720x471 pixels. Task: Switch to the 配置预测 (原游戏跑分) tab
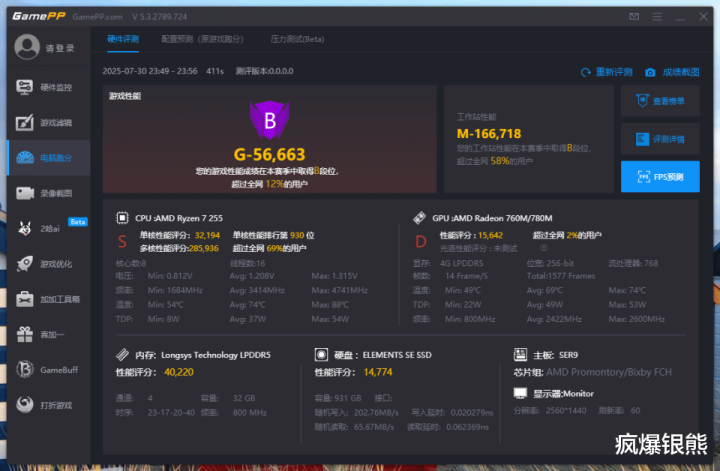pos(202,39)
